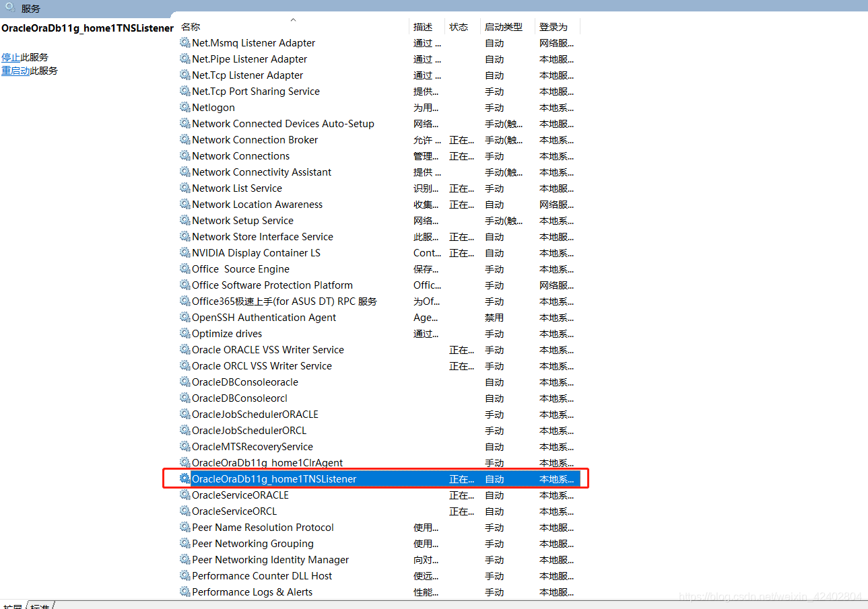The width and height of the screenshot is (868, 609).
Task: Click the 'Cont...' description of NVIDIA Display Container LS
Action: pyautogui.click(x=427, y=252)
